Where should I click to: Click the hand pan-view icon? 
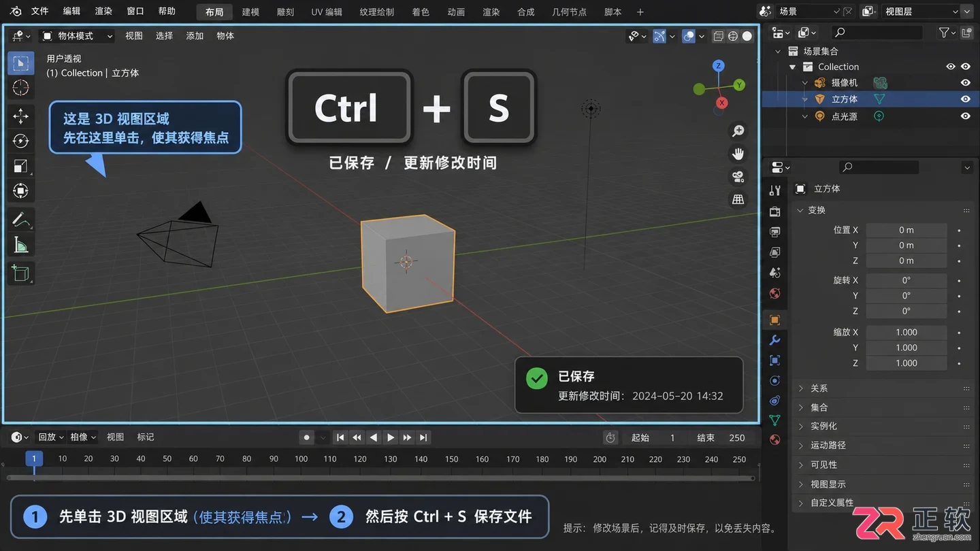point(738,154)
